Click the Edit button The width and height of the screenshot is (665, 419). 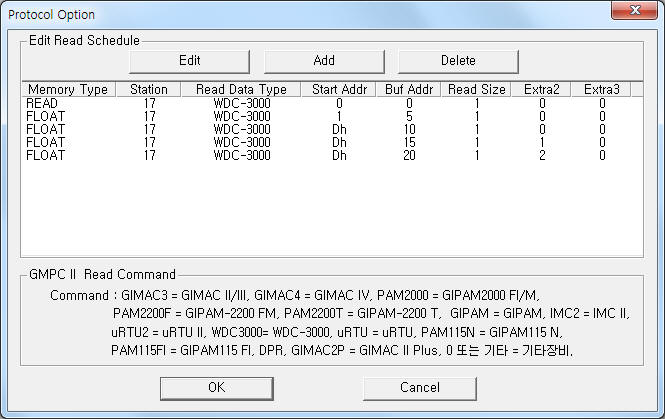(x=189, y=61)
